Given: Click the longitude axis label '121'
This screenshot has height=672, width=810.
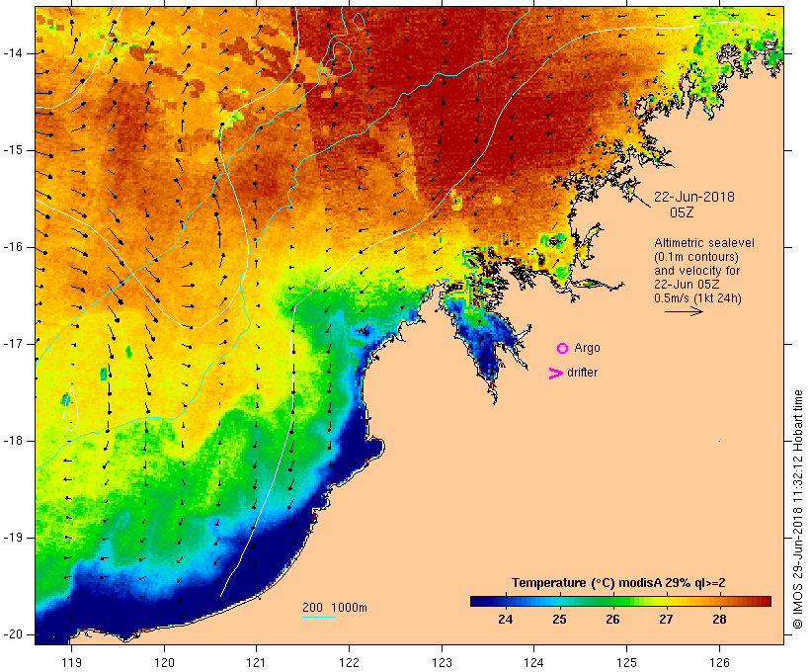Looking at the screenshot, I should coord(256,663).
